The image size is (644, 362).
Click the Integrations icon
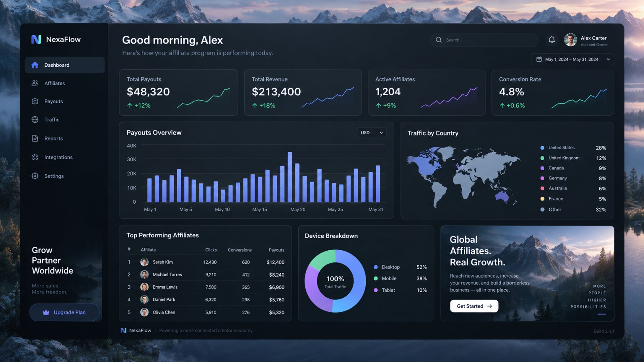coord(35,157)
